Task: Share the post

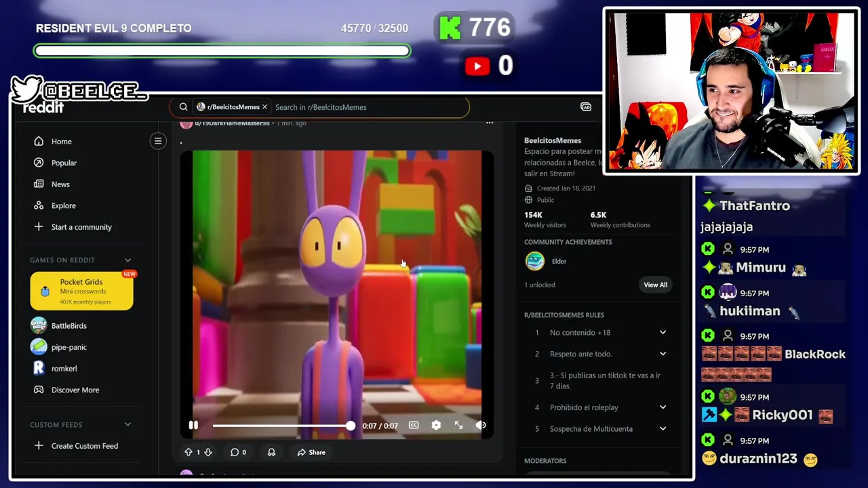Action: tap(311, 452)
